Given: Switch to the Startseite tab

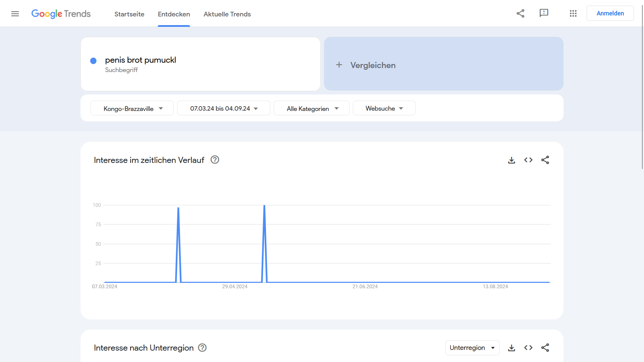Looking at the screenshot, I should point(129,14).
